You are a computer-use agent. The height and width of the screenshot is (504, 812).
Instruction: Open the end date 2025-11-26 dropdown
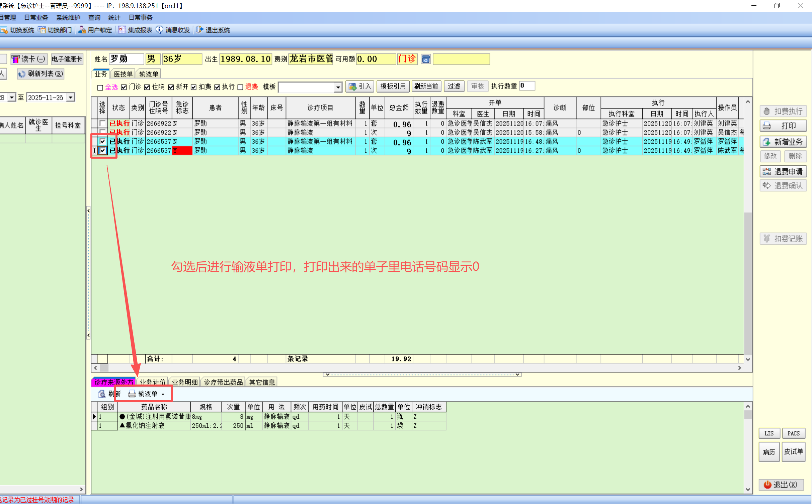(71, 97)
